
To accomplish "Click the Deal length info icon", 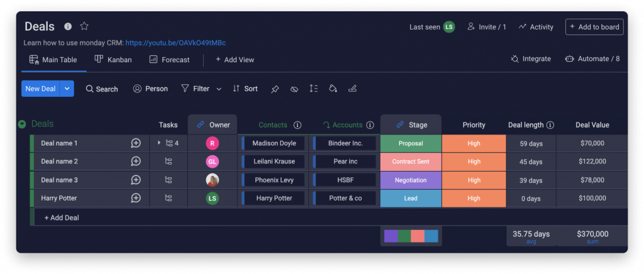I will pyautogui.click(x=550, y=125).
